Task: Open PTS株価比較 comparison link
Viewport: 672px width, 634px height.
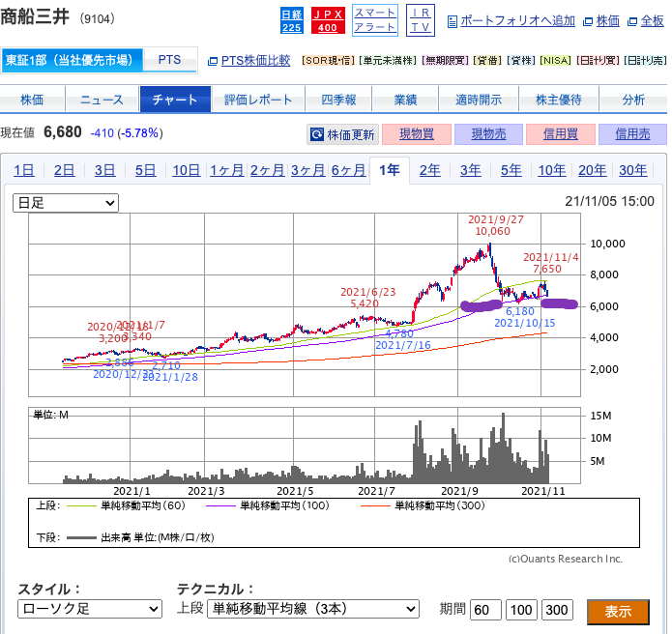Action: pyautogui.click(x=255, y=60)
